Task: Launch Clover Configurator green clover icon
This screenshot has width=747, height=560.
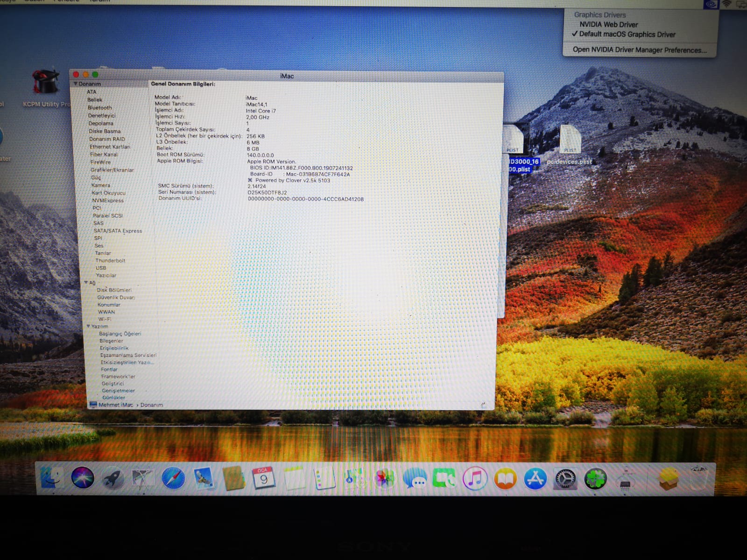Action: [595, 479]
